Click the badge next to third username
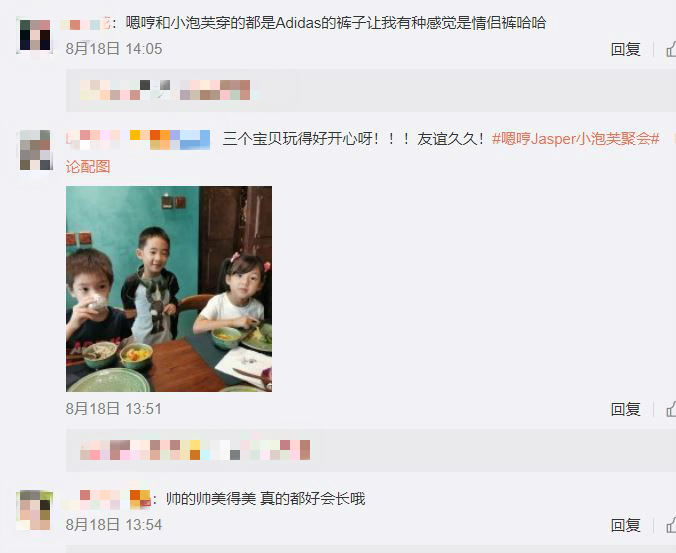The height and width of the screenshot is (553, 676). 140,499
